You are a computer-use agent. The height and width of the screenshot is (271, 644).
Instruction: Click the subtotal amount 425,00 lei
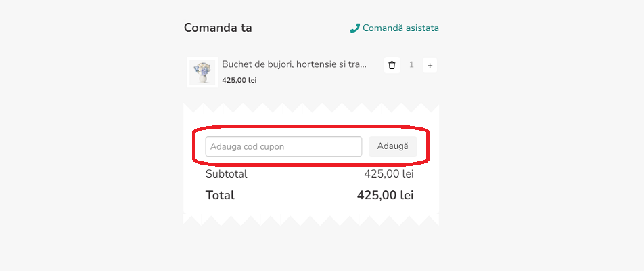(388, 174)
